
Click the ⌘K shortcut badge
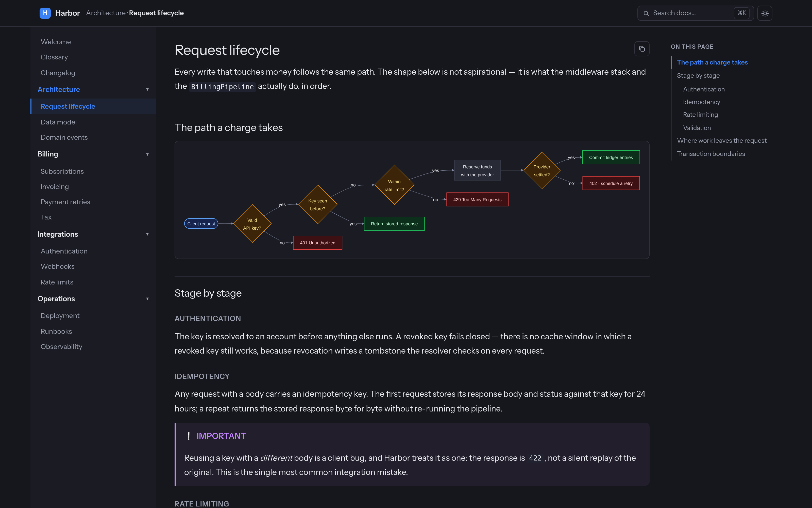tap(741, 13)
